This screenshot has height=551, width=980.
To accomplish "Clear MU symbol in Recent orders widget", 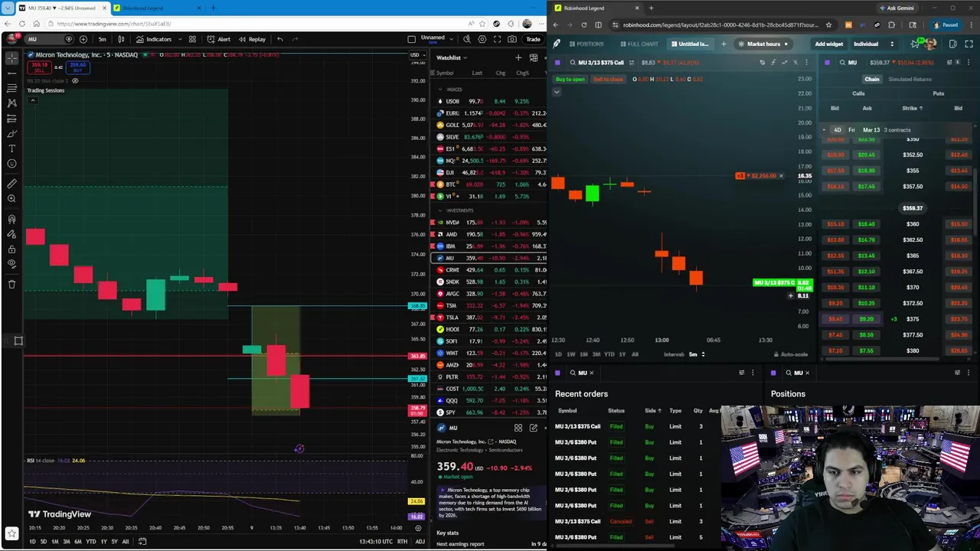I will coord(592,373).
